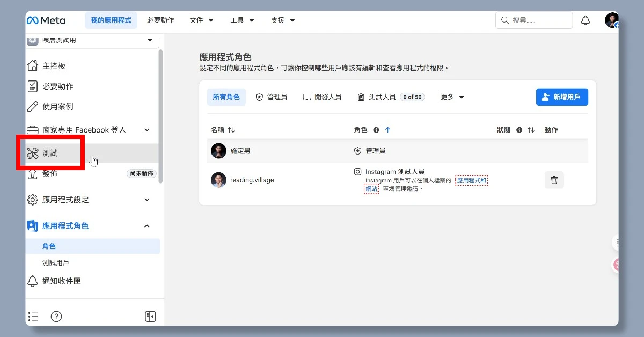Click the 應用程式設定 gear icon
Screen dimensions: 644x337
point(33,200)
